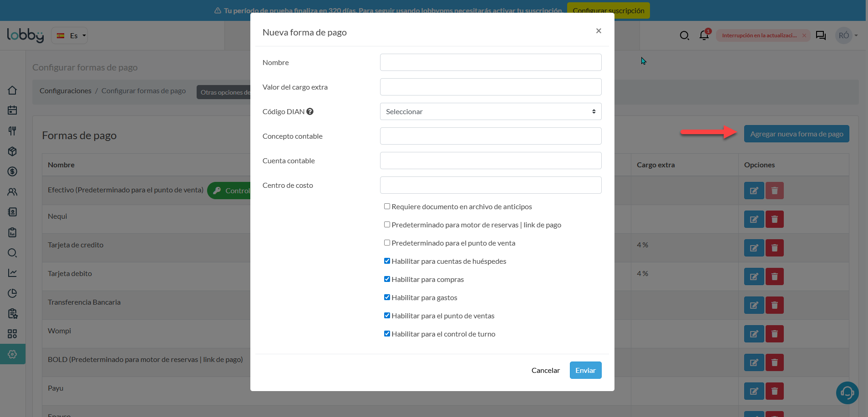Image resolution: width=868 pixels, height=417 pixels.
Task: Disable Habilitar para el control de turno
Action: tap(387, 334)
